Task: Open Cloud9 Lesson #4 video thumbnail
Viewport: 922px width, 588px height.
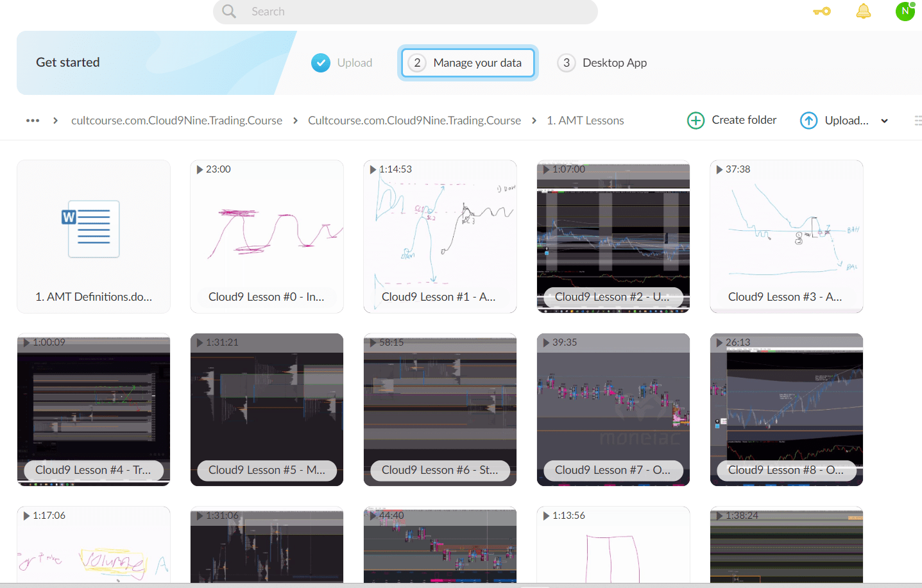Action: point(94,410)
